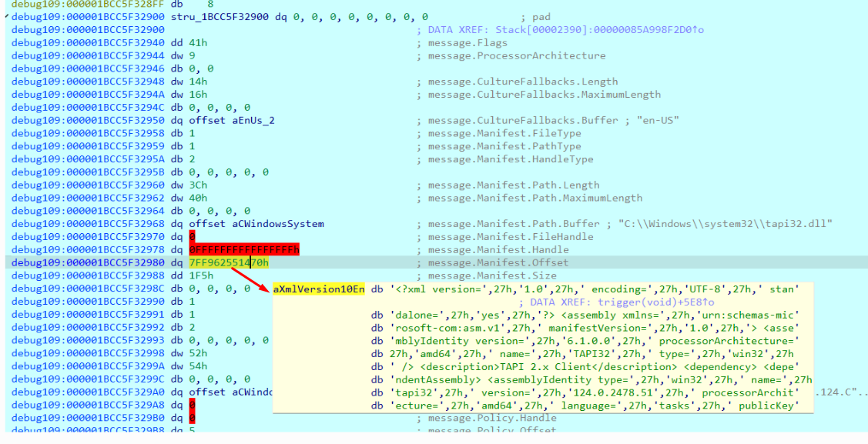Screen dimensions: 868x444
Task: Click the message.Flags comment
Action: pyautogui.click(x=468, y=43)
